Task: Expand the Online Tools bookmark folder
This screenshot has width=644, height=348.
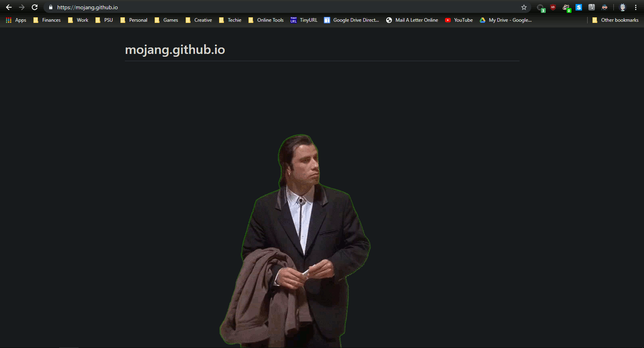Action: (266, 20)
